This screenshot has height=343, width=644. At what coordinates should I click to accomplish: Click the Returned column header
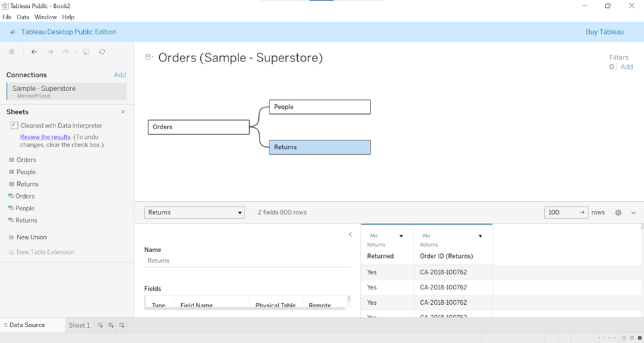click(380, 256)
